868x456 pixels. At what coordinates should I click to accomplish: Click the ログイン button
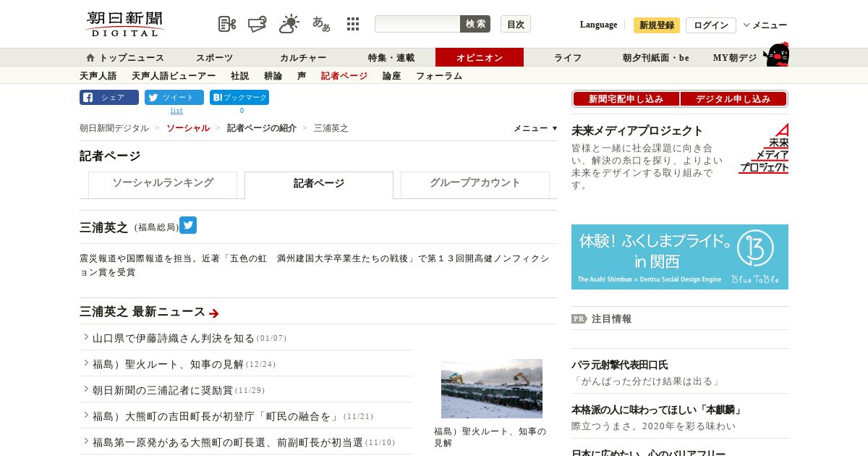click(x=711, y=25)
